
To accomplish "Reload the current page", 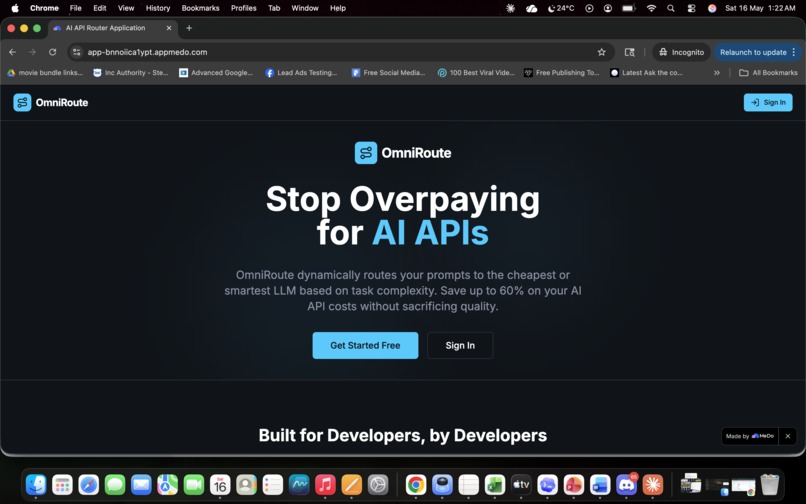I will (52, 52).
